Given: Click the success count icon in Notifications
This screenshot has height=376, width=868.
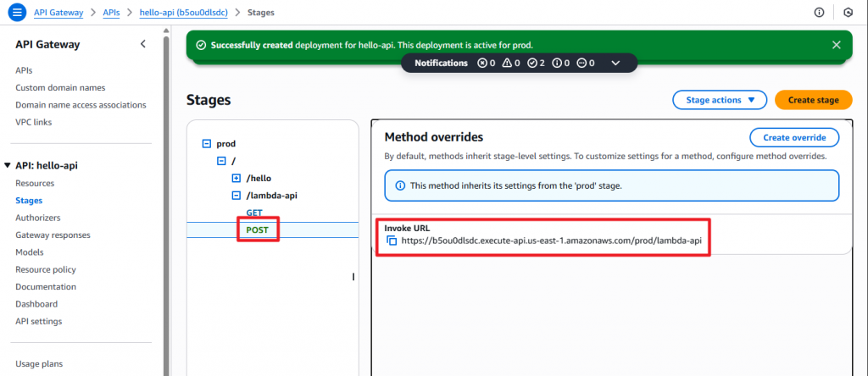Looking at the screenshot, I should coord(532,63).
